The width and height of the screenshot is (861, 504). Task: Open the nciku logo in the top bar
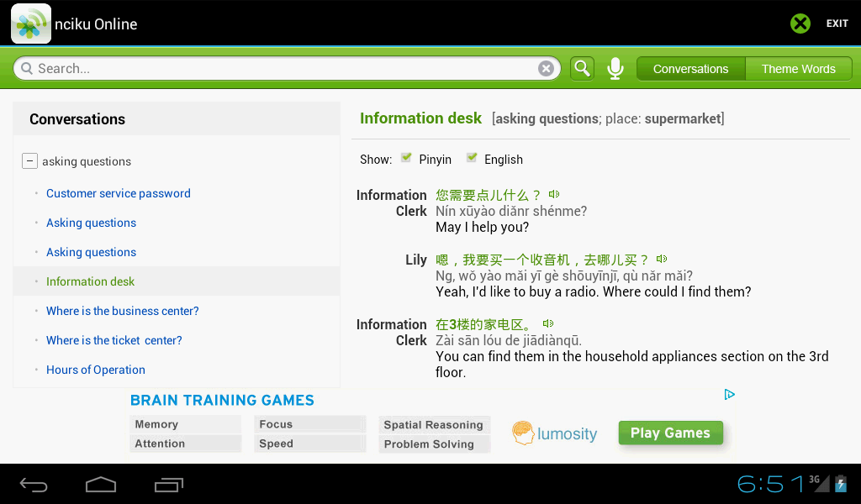30,23
